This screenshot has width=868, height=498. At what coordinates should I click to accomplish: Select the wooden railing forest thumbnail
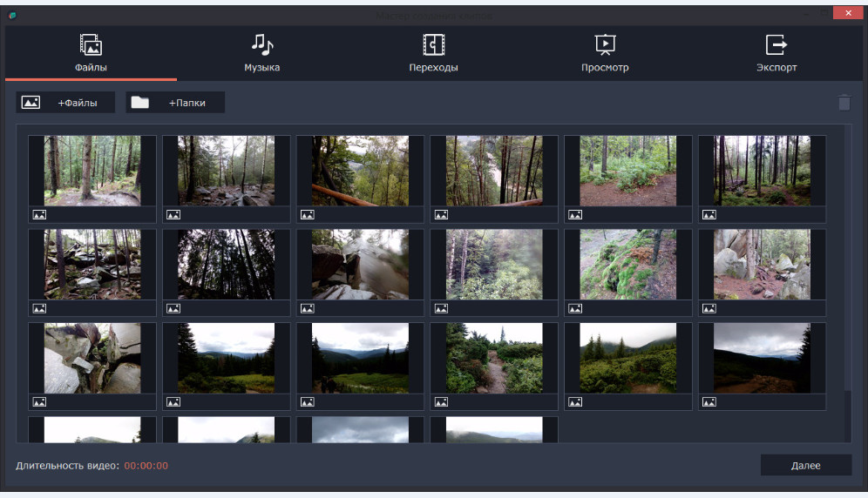tap(360, 171)
